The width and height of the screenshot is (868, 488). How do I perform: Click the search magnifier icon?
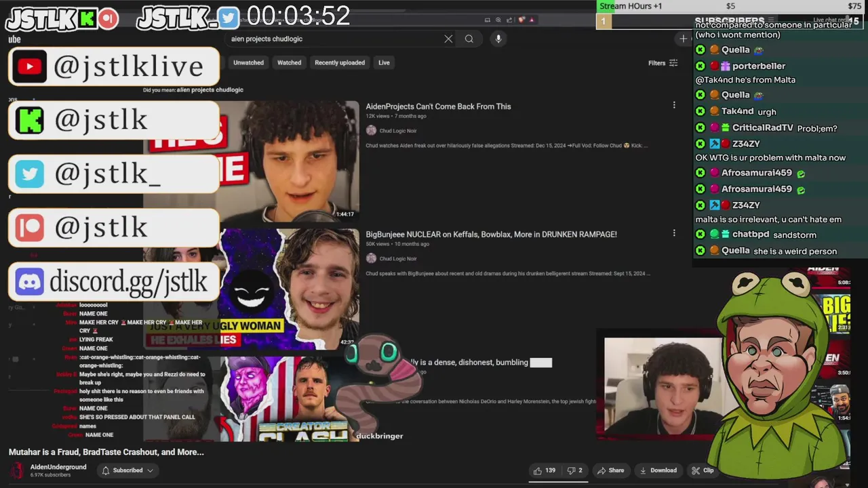click(x=469, y=39)
